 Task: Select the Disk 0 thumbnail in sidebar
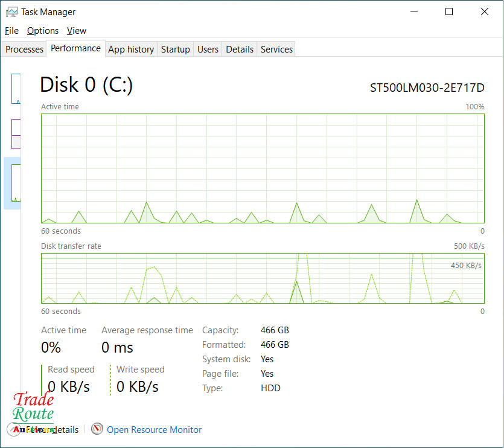coord(14,183)
